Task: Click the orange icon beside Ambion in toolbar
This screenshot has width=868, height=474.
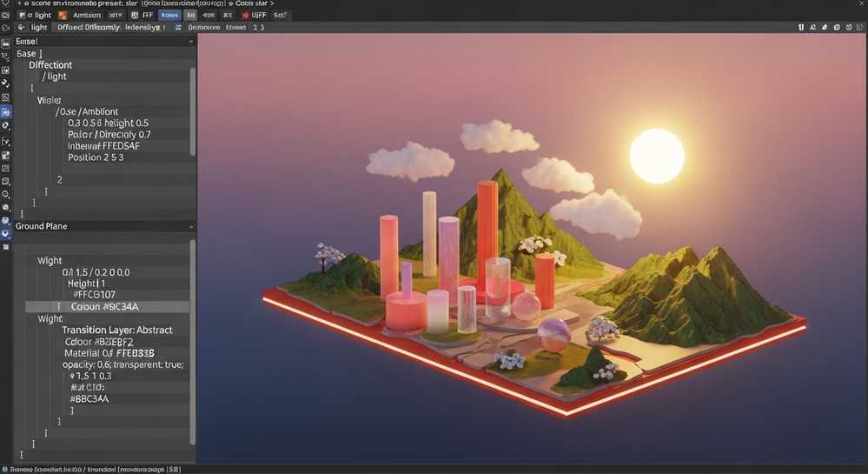Action: pyautogui.click(x=63, y=16)
